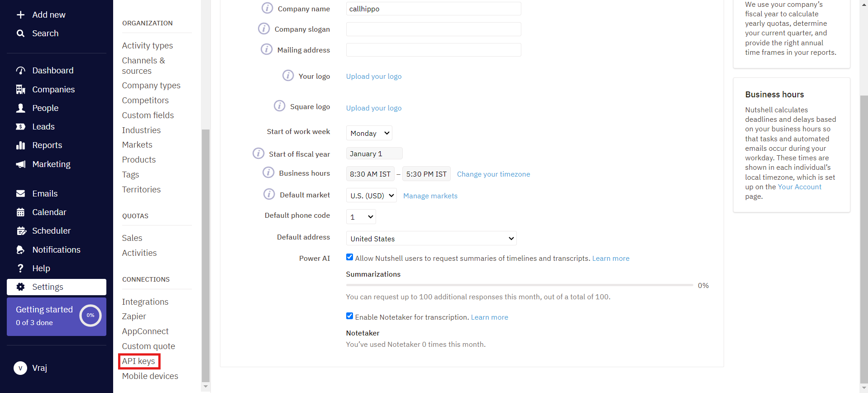The height and width of the screenshot is (393, 868).
Task: Click the Companies building icon
Action: tap(20, 90)
